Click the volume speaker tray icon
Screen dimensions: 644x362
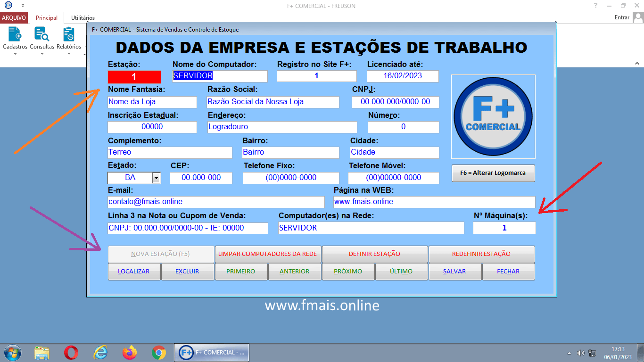[581, 353]
